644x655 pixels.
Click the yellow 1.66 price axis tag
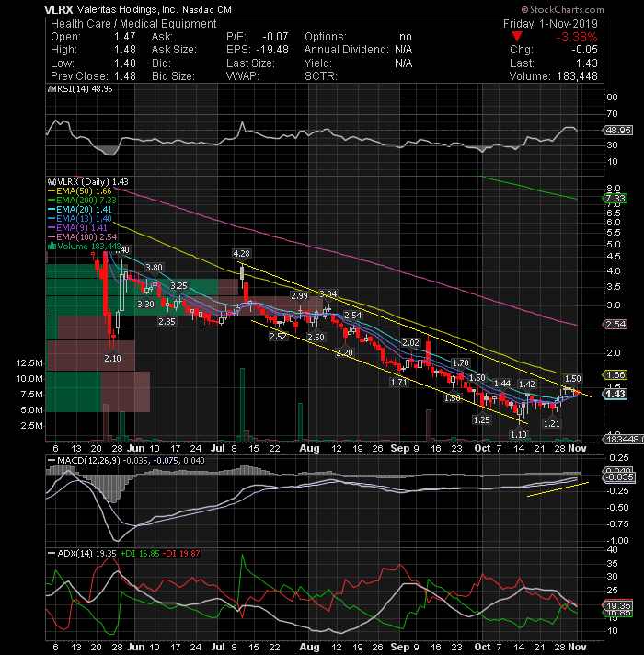[615, 375]
